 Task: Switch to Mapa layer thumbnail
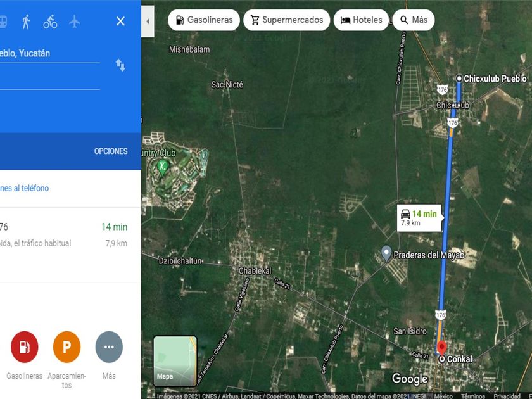(x=175, y=361)
